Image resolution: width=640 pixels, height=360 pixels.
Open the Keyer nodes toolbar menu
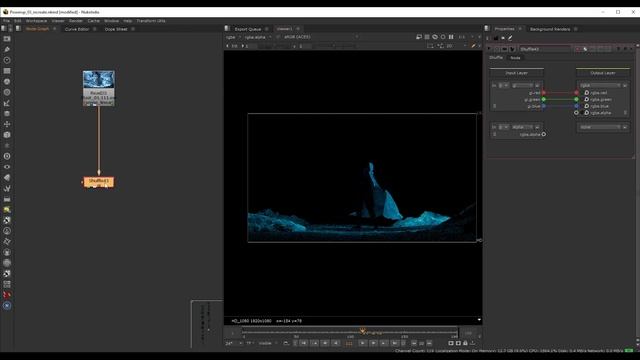pyautogui.click(x=7, y=103)
